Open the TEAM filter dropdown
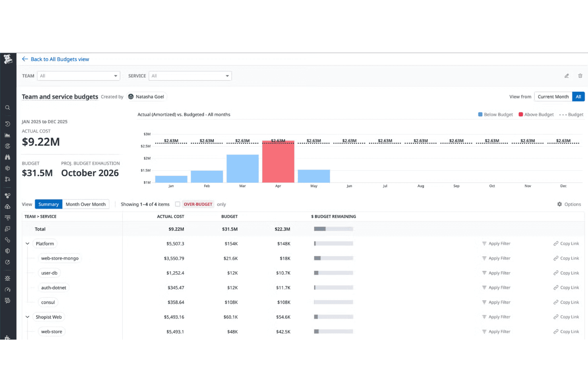The height and width of the screenshot is (392, 588). coord(79,76)
